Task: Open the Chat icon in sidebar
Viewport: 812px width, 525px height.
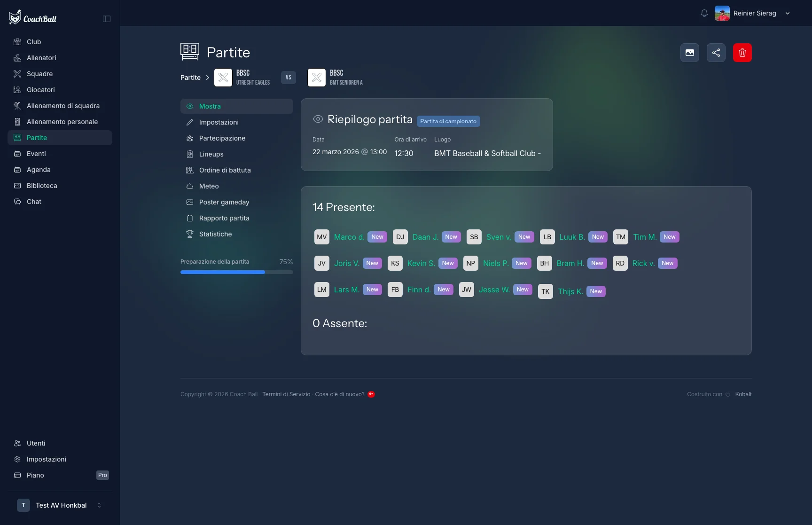Action: click(17, 202)
